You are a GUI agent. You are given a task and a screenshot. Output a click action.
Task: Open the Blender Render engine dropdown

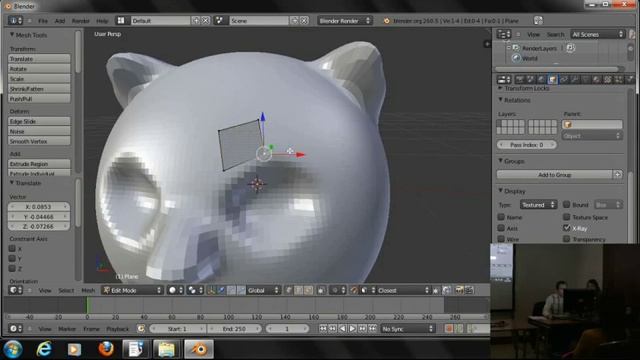click(x=345, y=20)
